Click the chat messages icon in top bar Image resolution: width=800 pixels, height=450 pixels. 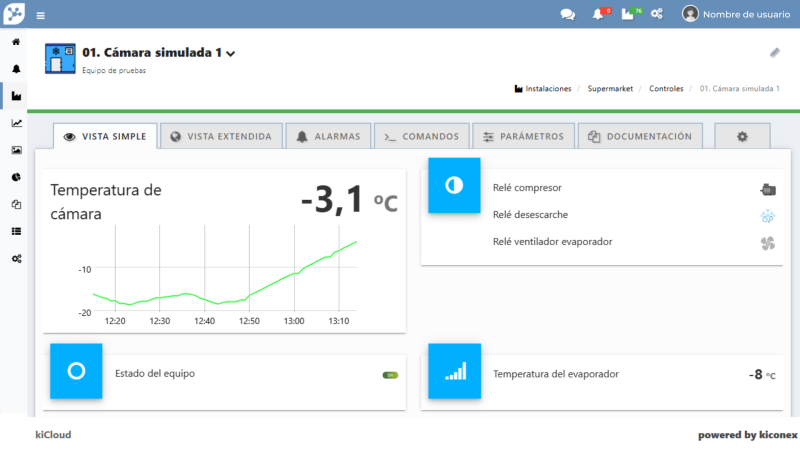(x=567, y=14)
